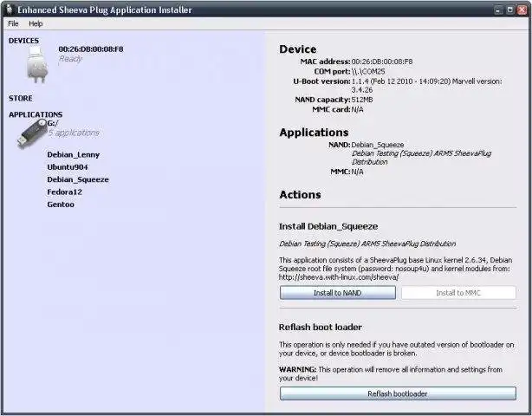
Task: Click the NAND application value Debian_Squeeze
Action: tap(378, 145)
